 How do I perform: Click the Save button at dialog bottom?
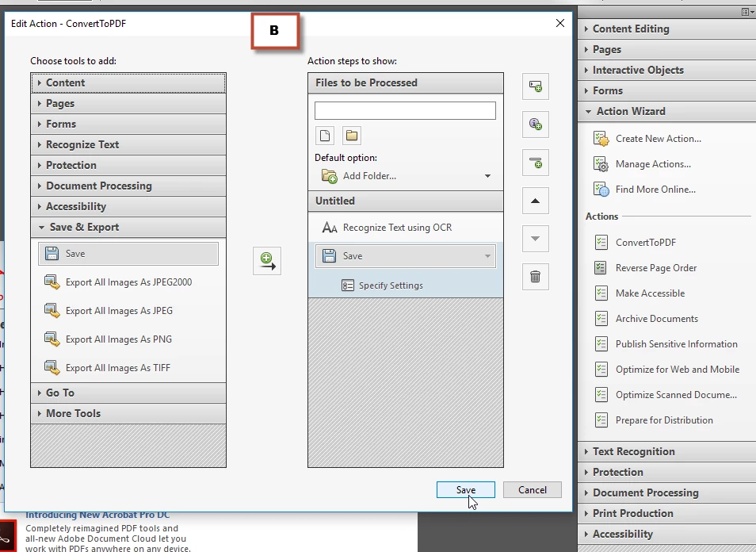point(466,490)
